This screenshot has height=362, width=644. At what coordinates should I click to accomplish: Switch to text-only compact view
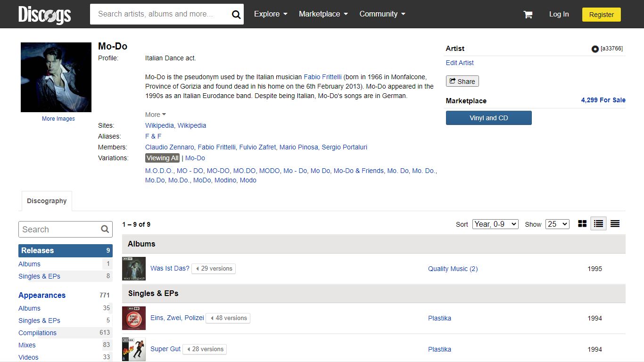click(615, 224)
